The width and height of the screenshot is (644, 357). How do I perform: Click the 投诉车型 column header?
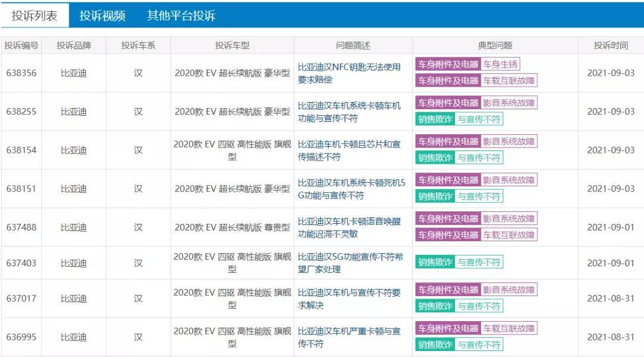(233, 45)
